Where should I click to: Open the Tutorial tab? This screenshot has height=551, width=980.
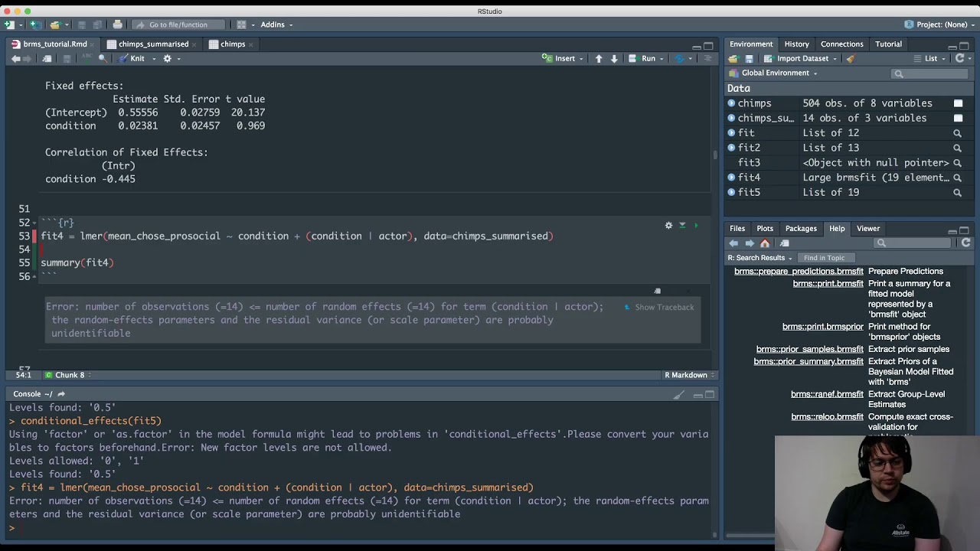(888, 44)
